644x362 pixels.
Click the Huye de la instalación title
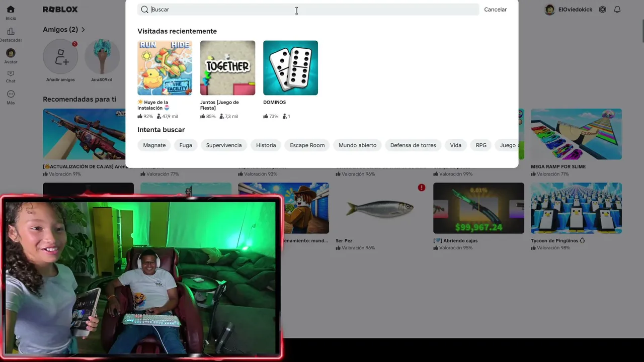click(x=153, y=105)
